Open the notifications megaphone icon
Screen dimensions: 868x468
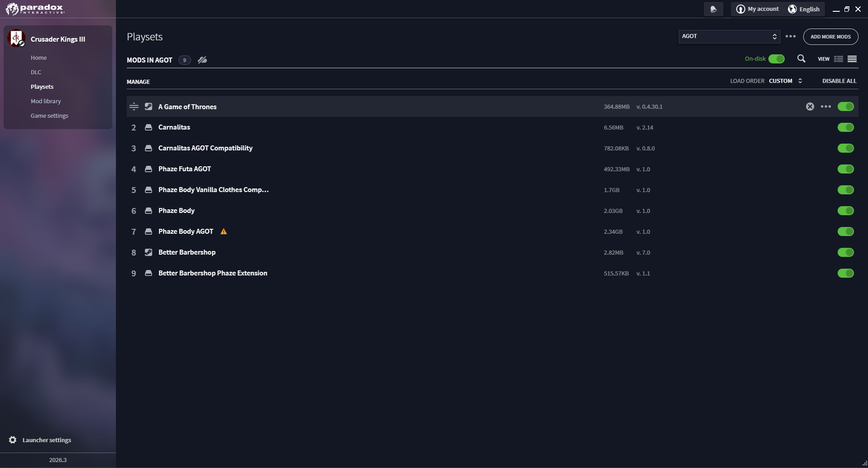[x=713, y=9]
